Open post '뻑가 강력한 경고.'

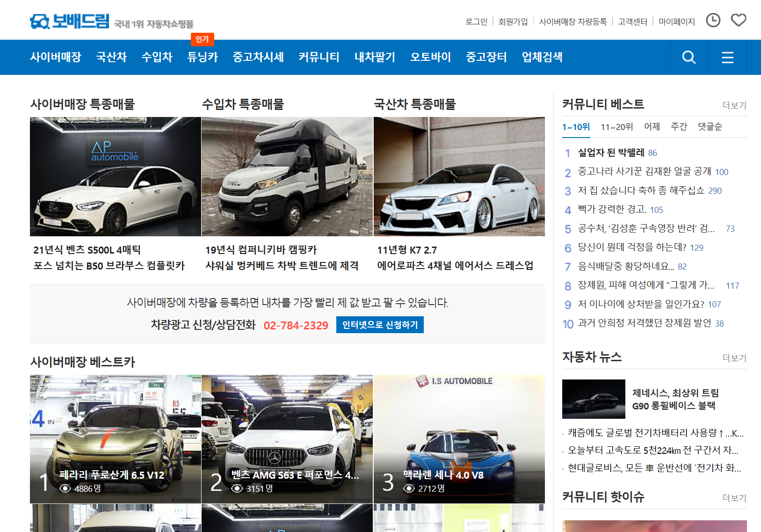point(612,209)
